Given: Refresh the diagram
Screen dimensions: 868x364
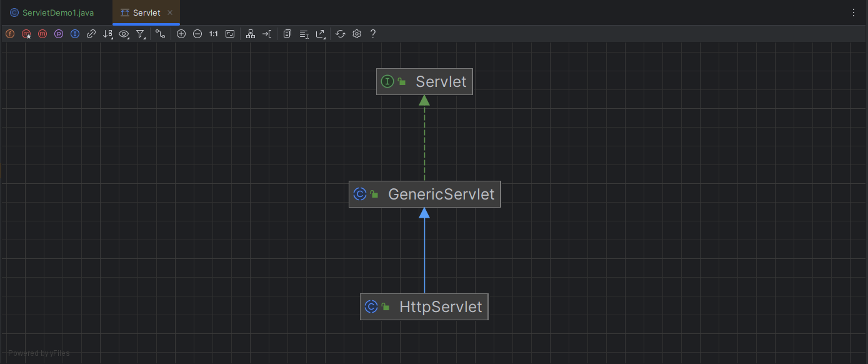Looking at the screenshot, I should click(x=341, y=34).
